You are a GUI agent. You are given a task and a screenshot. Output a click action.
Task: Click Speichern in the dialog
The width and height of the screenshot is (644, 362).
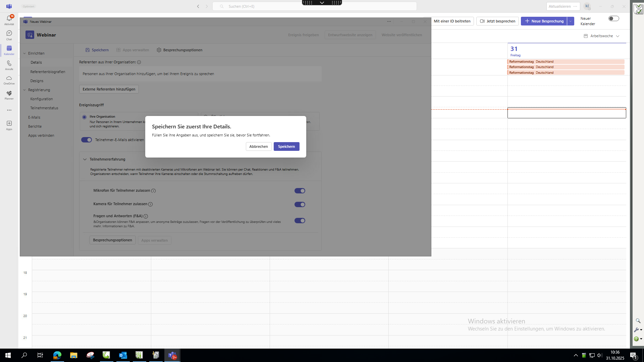(286, 146)
